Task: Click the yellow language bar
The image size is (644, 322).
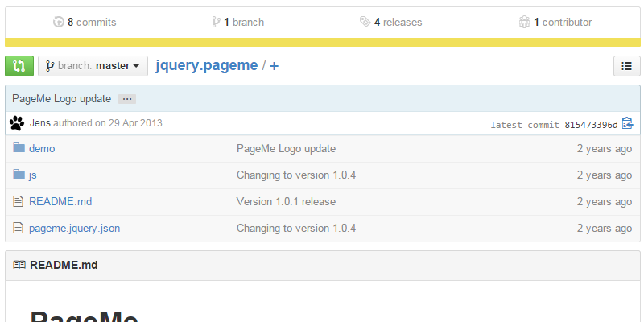Action: click(x=322, y=43)
